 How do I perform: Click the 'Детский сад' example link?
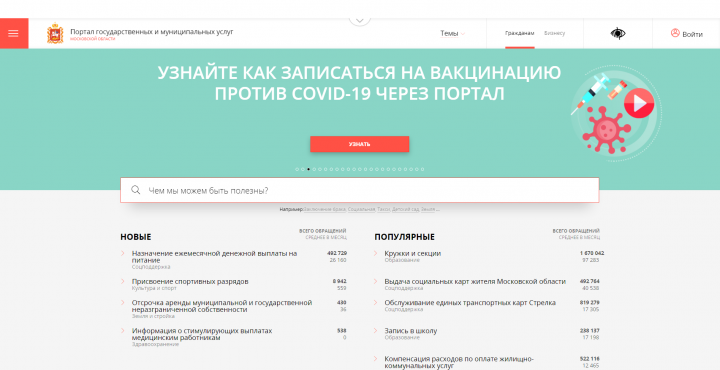405,209
